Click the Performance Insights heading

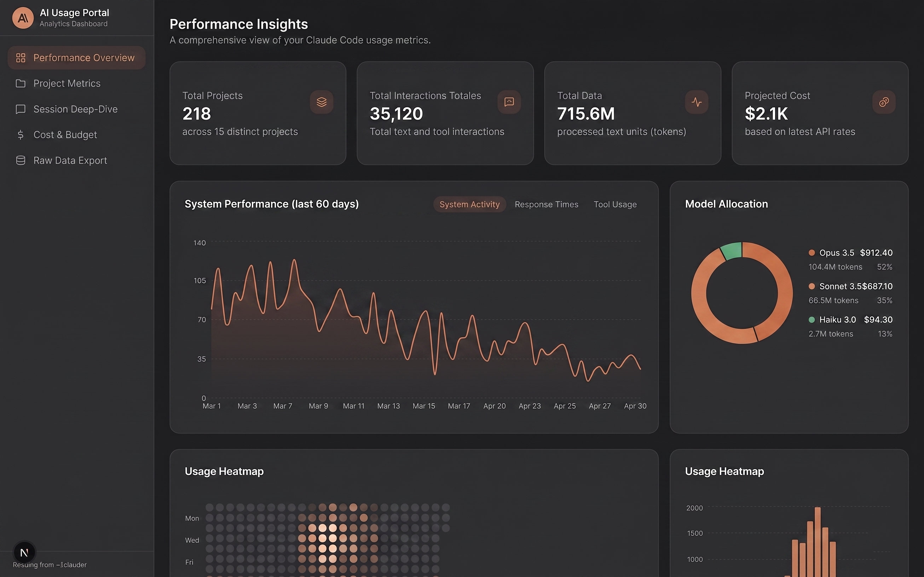tap(239, 24)
